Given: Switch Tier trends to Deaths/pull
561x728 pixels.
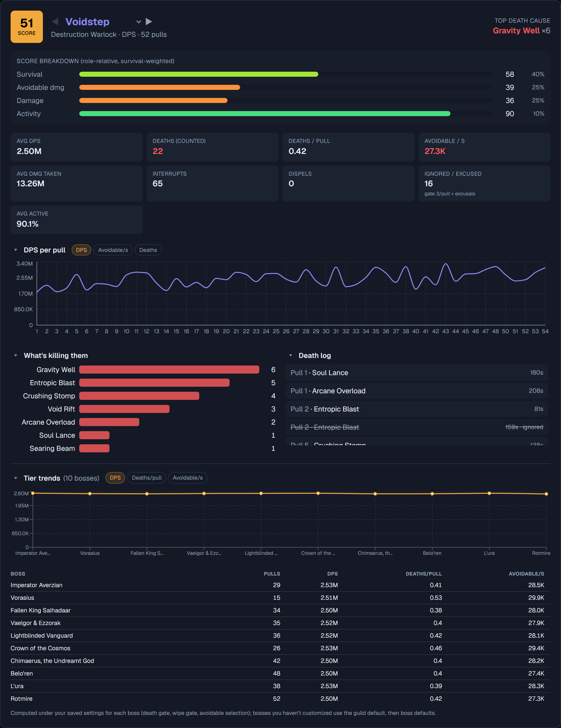Looking at the screenshot, I should pos(147,478).
